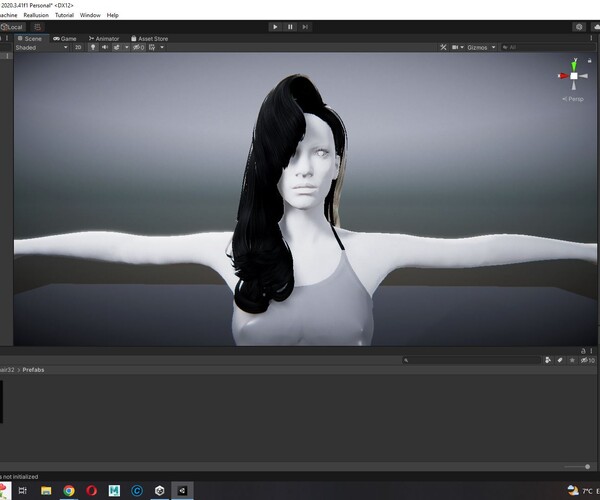Open the Asset Store tab
Screen dimensions: 600x500
tap(149, 39)
